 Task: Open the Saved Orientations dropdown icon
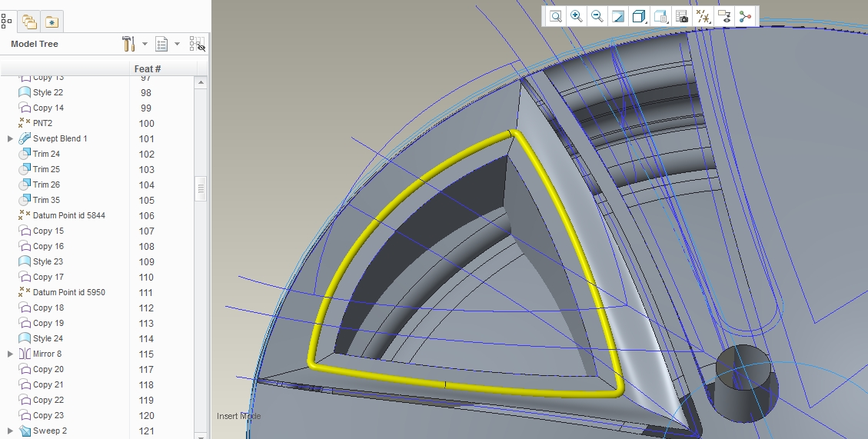tap(660, 17)
